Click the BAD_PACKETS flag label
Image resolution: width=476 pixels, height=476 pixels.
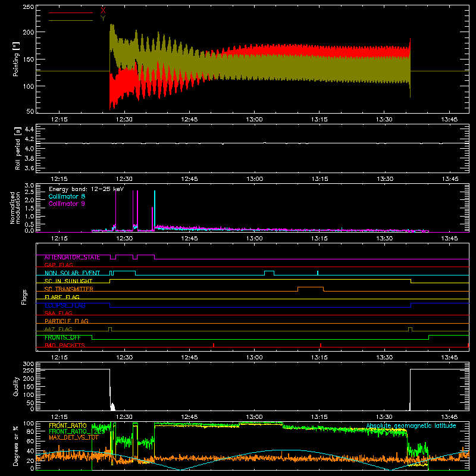tap(65, 345)
